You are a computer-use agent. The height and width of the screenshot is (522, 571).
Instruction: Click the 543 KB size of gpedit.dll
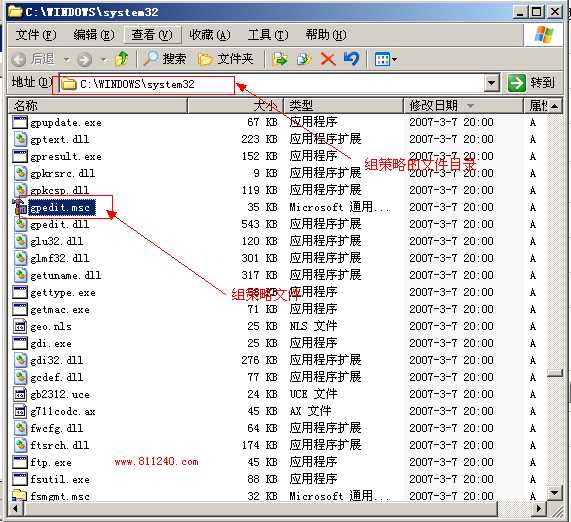coord(259,224)
